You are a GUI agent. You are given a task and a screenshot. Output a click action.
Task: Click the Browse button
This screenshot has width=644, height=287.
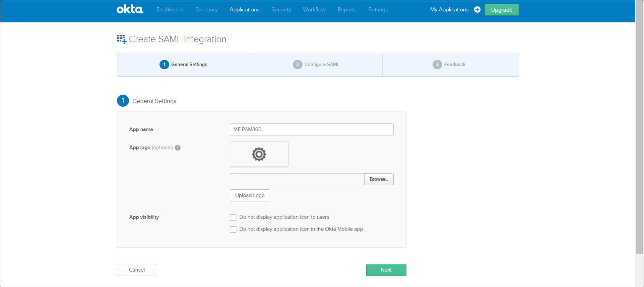[379, 179]
